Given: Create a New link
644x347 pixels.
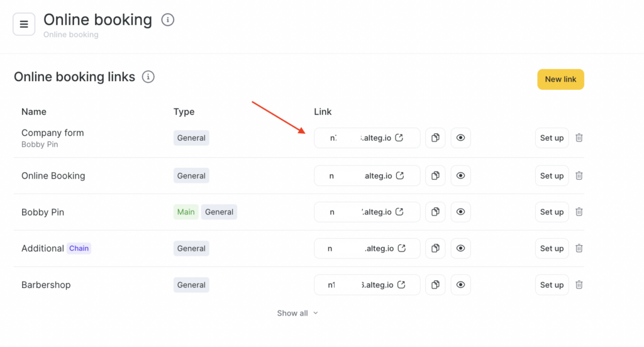Looking at the screenshot, I should tap(560, 79).
